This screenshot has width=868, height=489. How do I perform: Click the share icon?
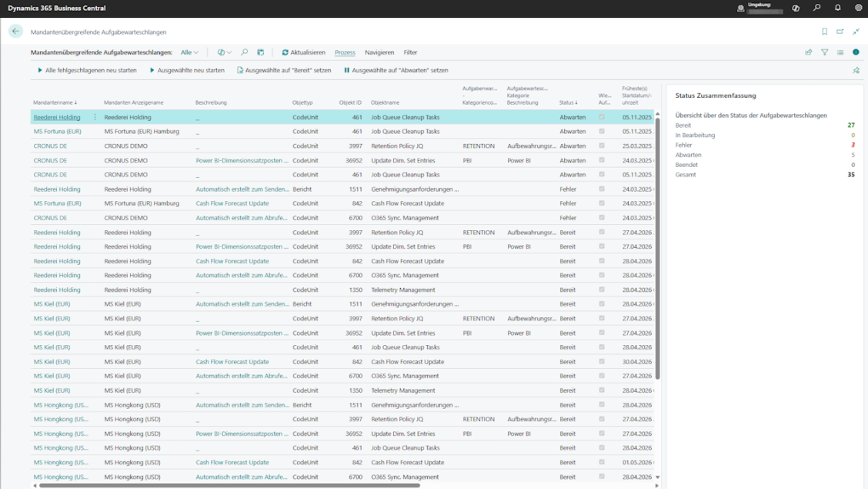[x=809, y=52]
